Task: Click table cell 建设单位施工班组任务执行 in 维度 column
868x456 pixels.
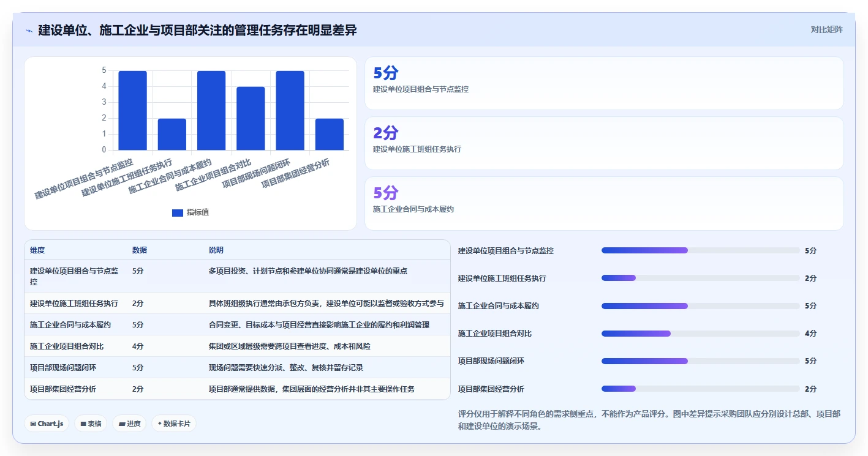Action: pos(74,303)
